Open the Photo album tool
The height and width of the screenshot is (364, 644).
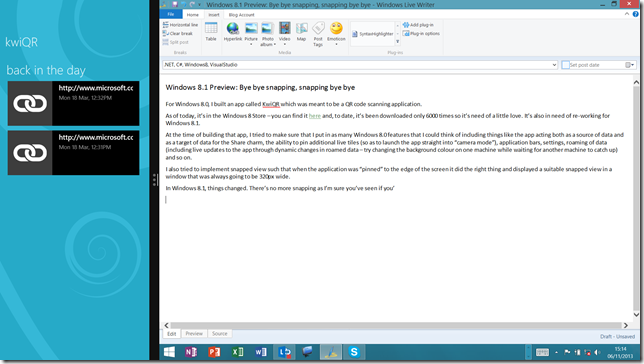pyautogui.click(x=267, y=34)
